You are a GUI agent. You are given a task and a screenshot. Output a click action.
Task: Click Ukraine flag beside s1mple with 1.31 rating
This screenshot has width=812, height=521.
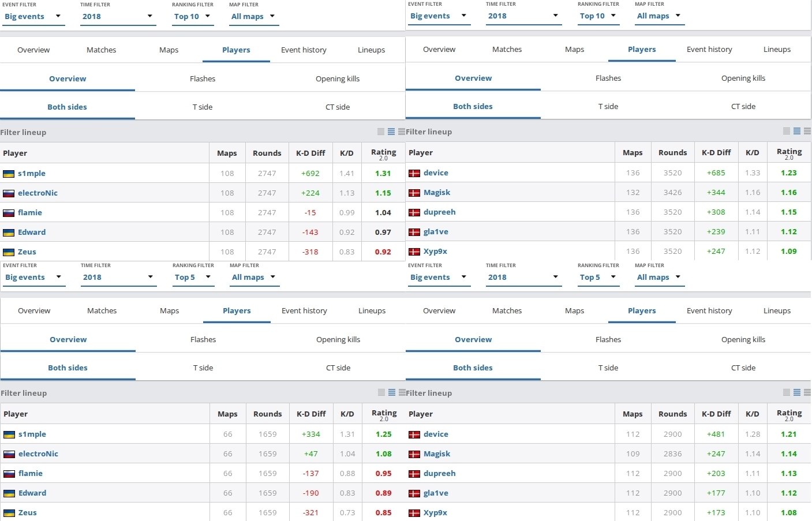click(x=9, y=174)
